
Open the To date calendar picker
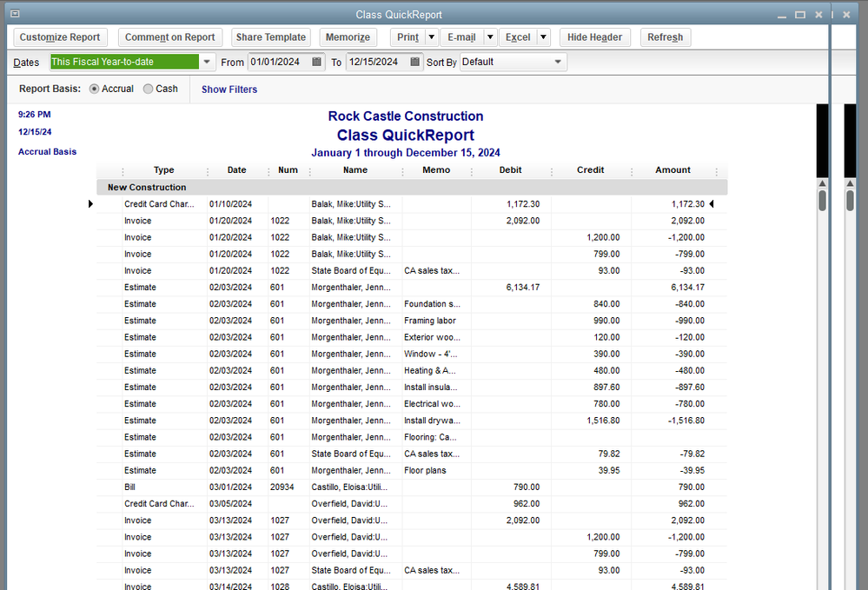coord(415,63)
